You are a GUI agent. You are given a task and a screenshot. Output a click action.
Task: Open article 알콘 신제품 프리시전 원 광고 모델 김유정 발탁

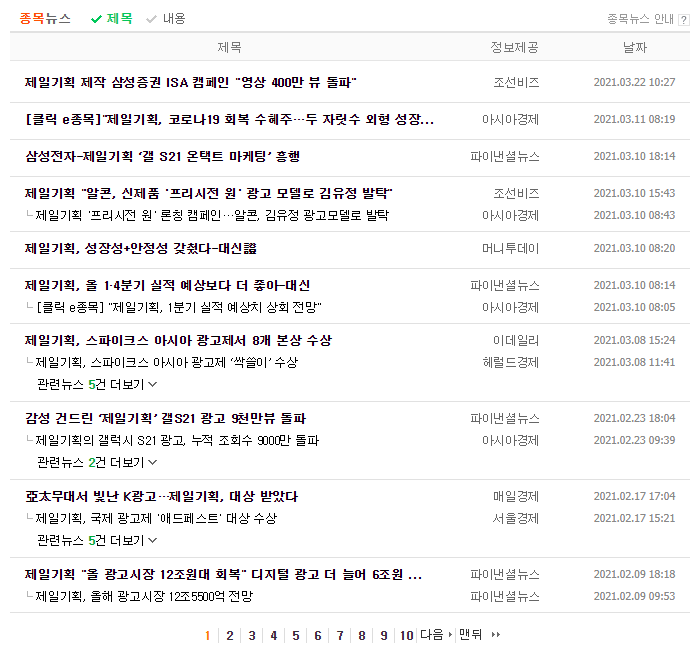[209, 193]
